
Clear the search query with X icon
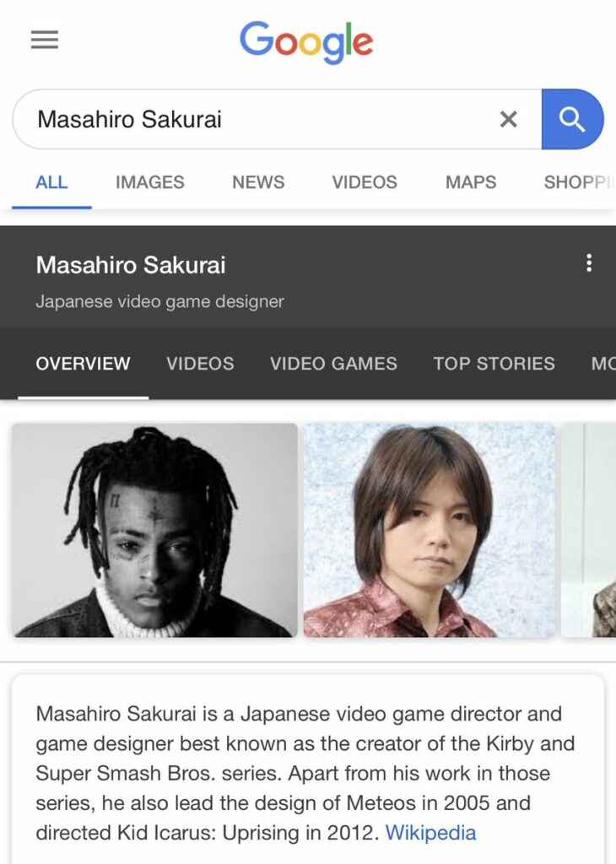pos(508,119)
